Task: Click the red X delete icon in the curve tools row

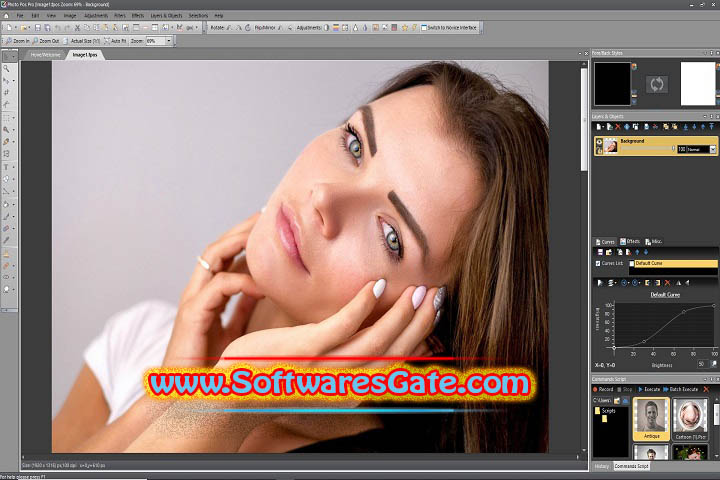Action: click(x=668, y=283)
